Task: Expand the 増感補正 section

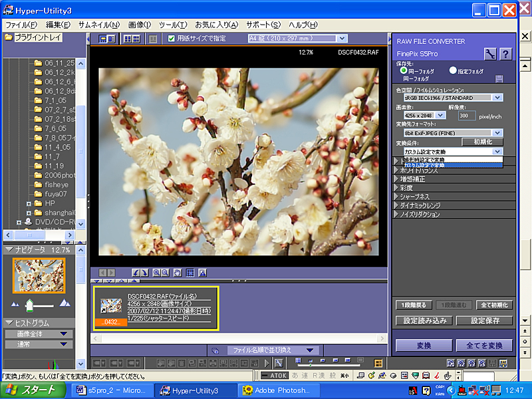Action: (396, 179)
